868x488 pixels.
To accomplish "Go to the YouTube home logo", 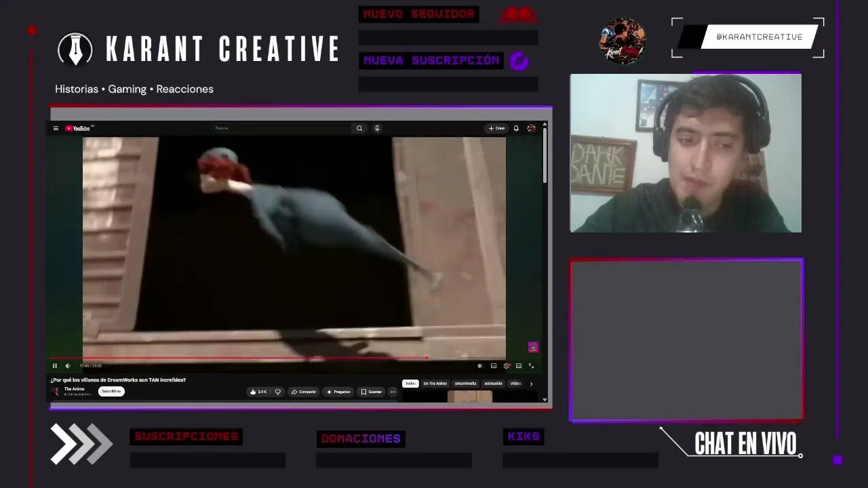I will [78, 128].
